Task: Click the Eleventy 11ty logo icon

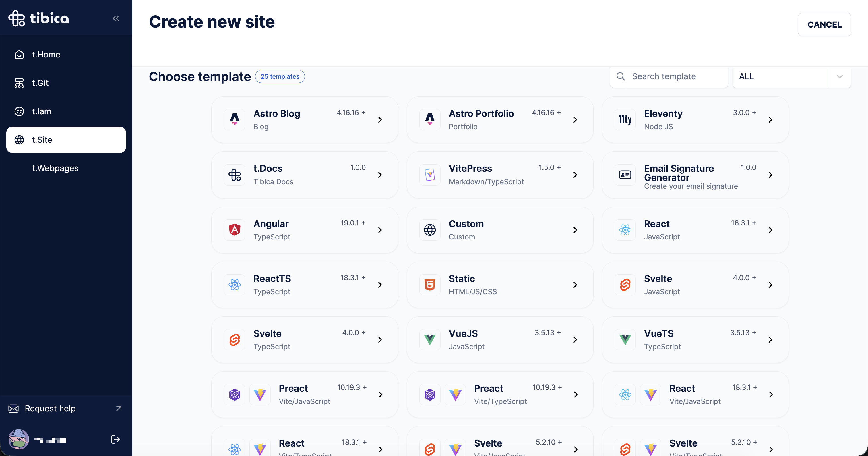Action: click(625, 120)
